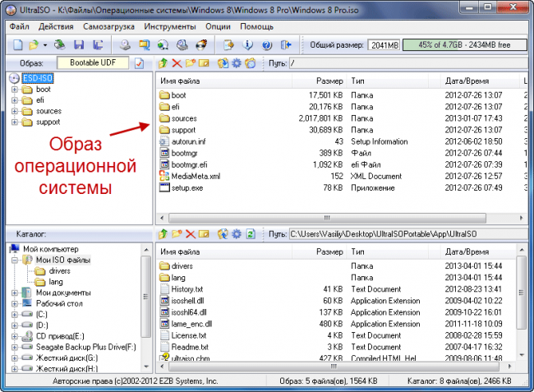Open the Файл menu

[19, 26]
